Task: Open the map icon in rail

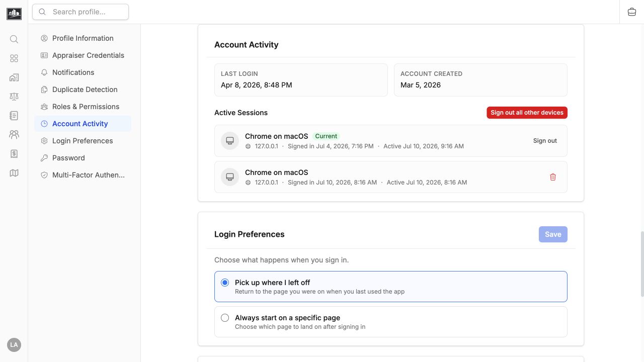Action: click(14, 173)
